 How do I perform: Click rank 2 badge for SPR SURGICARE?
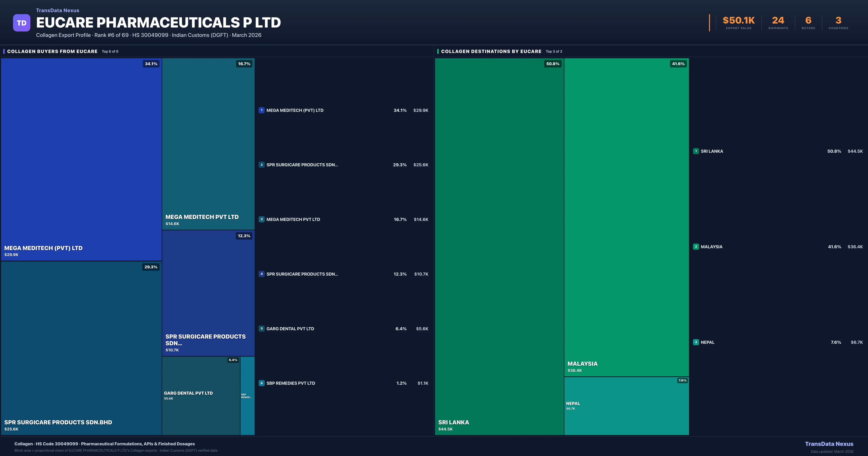click(x=261, y=165)
